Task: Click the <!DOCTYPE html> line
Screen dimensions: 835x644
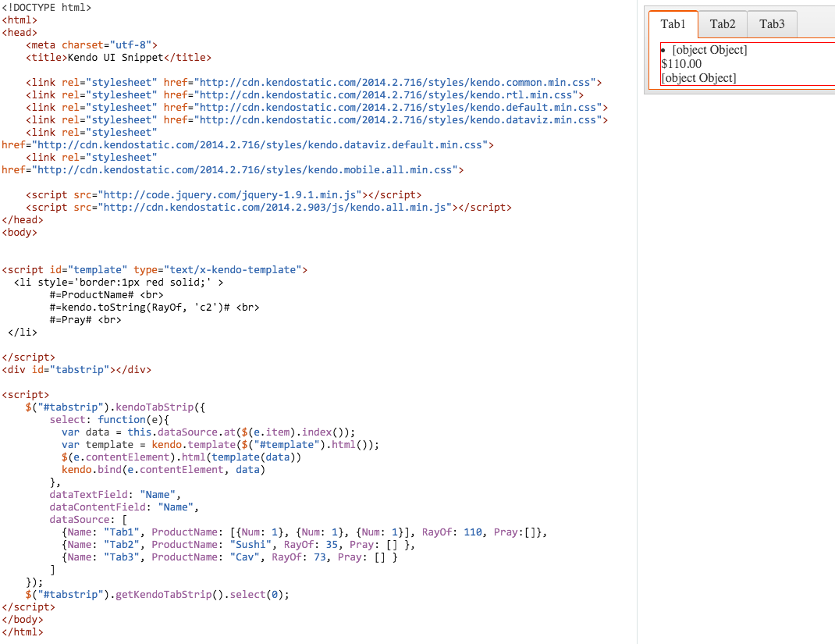Action: click(x=46, y=8)
